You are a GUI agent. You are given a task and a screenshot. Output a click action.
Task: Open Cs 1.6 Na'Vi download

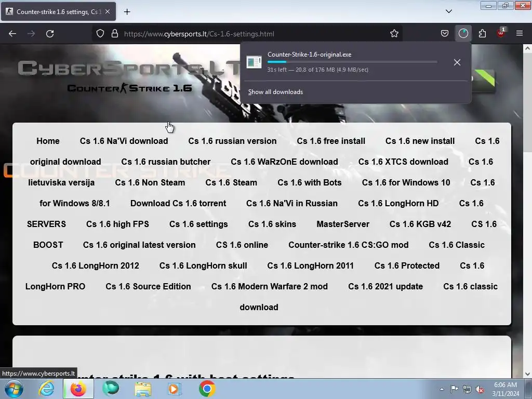tap(124, 141)
